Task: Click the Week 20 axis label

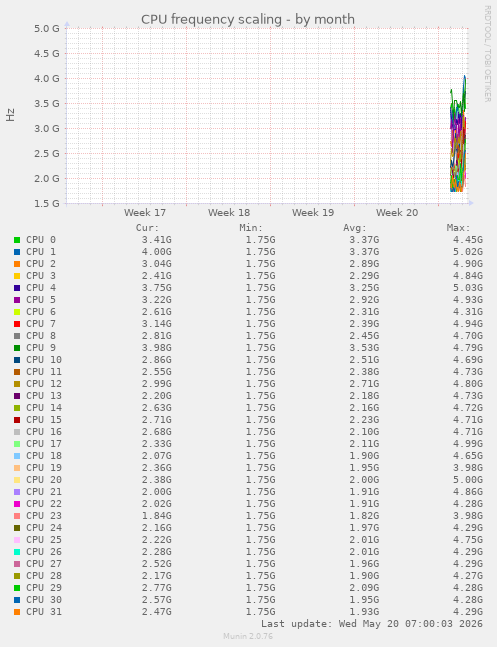Action: pyautogui.click(x=397, y=213)
